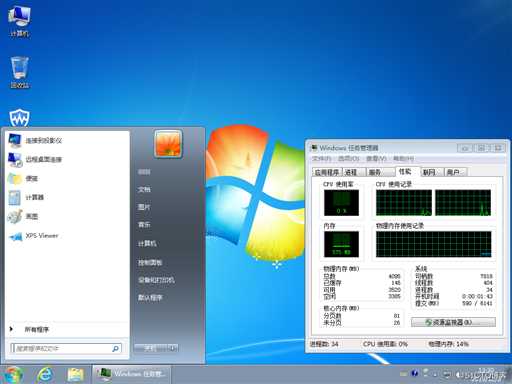This screenshot has height=384, width=512.
Task: Select Windows 任务管理器 taskbar button
Action: pyautogui.click(x=131, y=374)
